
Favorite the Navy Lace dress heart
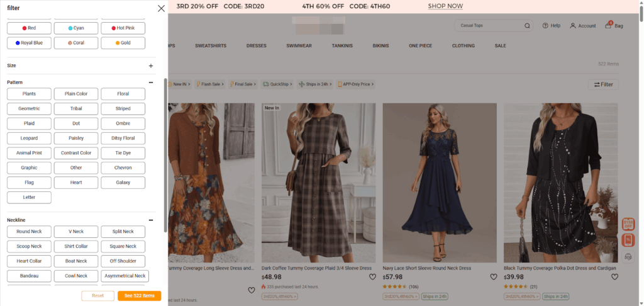click(494, 276)
